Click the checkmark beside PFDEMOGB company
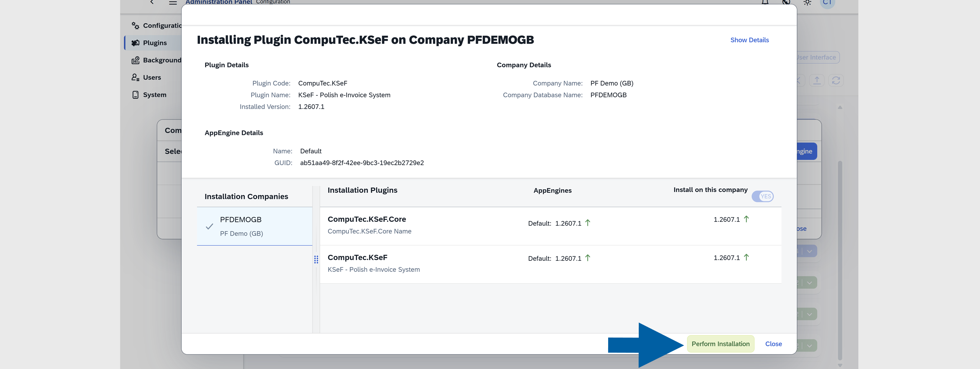 (x=209, y=227)
